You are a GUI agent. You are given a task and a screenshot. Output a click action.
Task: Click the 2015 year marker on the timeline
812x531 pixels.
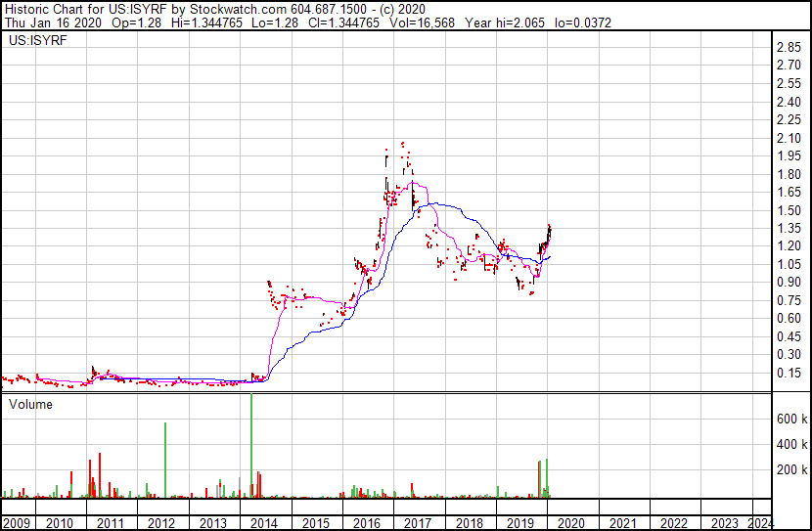(x=315, y=523)
